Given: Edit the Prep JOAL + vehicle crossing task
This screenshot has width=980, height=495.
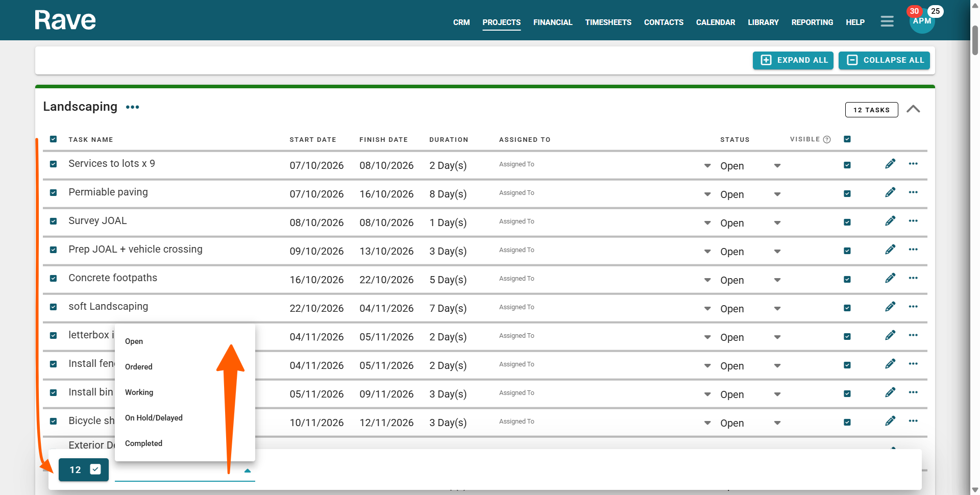Looking at the screenshot, I should [x=890, y=250].
